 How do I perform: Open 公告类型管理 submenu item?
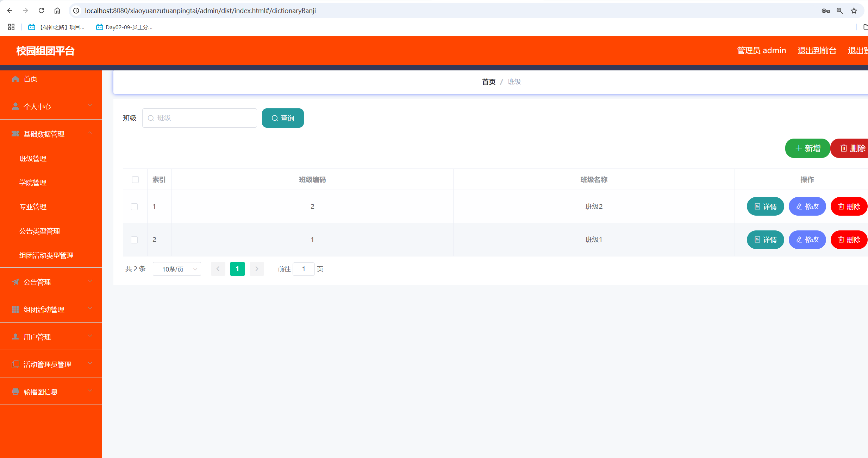[x=40, y=231]
